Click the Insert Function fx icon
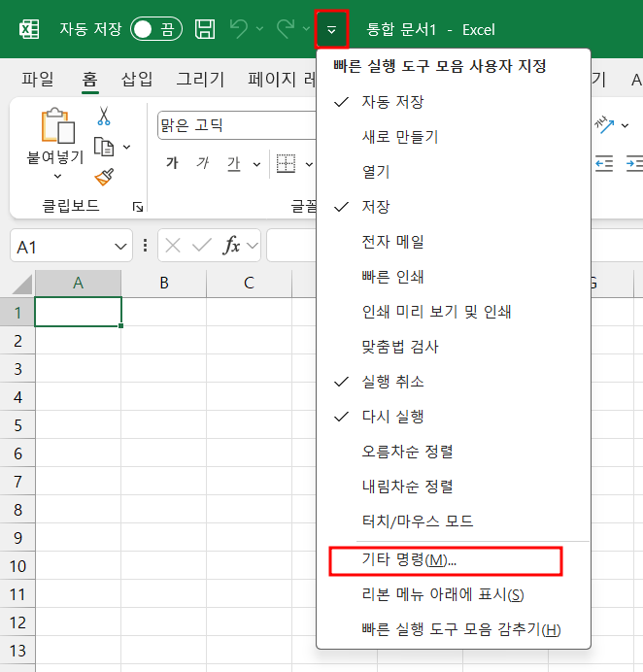Image resolution: width=643 pixels, height=672 pixels. pyautogui.click(x=232, y=245)
